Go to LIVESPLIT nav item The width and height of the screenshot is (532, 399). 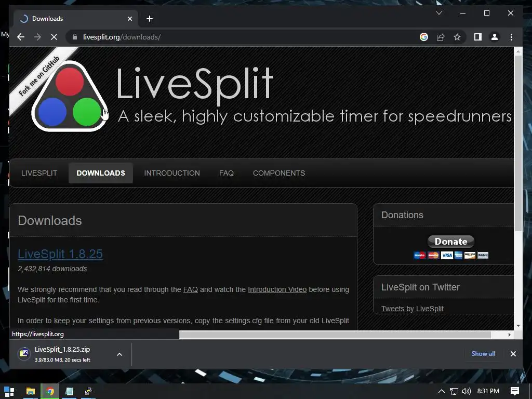pyautogui.click(x=39, y=173)
